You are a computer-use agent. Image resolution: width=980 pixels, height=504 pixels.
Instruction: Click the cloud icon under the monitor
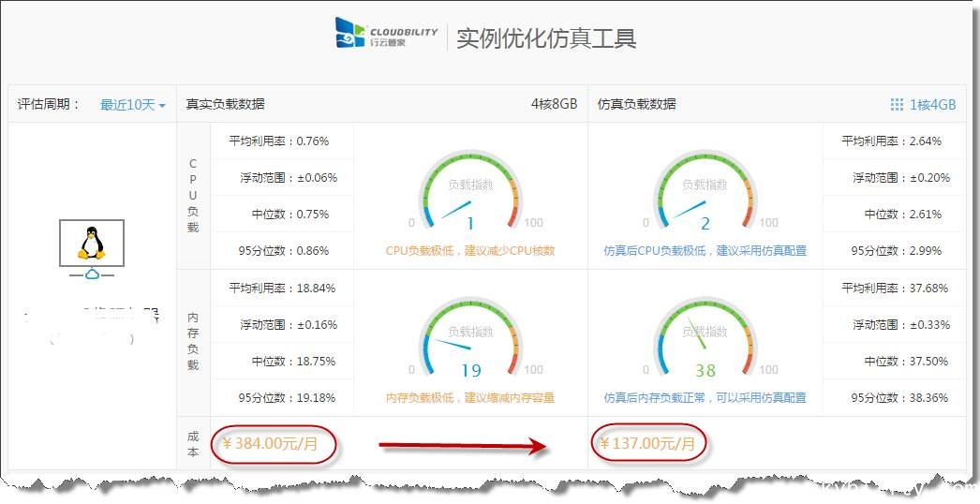(91, 274)
